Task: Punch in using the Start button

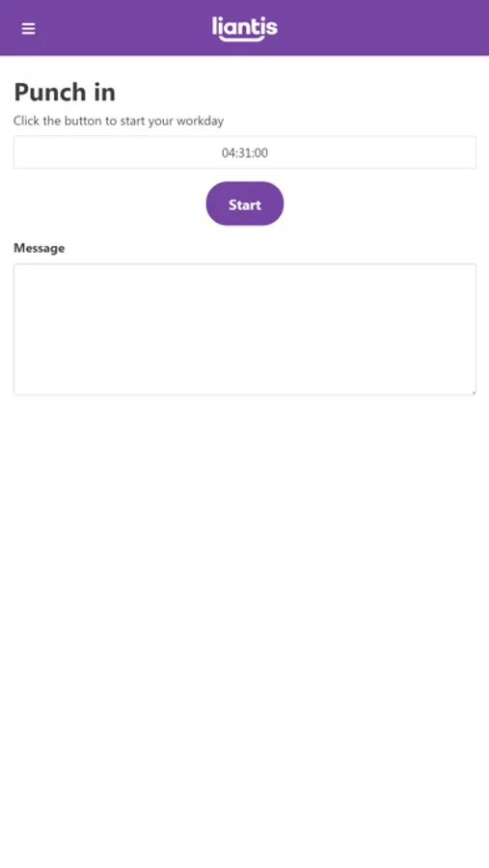Action: click(245, 203)
